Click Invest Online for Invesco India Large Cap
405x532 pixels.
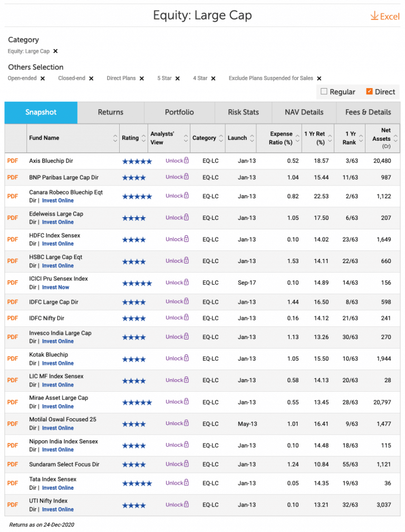pyautogui.click(x=57, y=341)
